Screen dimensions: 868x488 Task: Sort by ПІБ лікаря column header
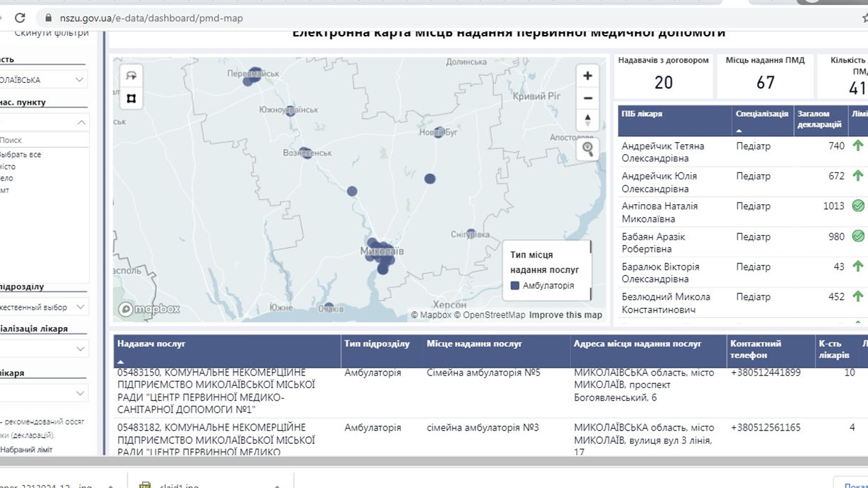[x=675, y=121]
